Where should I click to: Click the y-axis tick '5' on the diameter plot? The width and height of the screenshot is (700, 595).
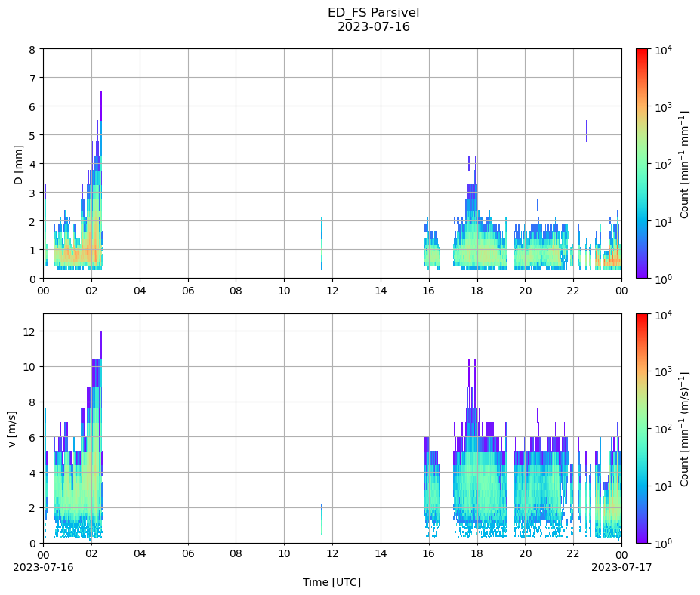[32, 136]
